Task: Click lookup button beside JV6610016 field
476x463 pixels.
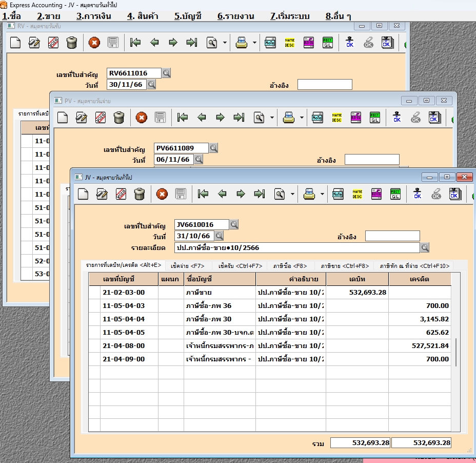Action: 234,224
